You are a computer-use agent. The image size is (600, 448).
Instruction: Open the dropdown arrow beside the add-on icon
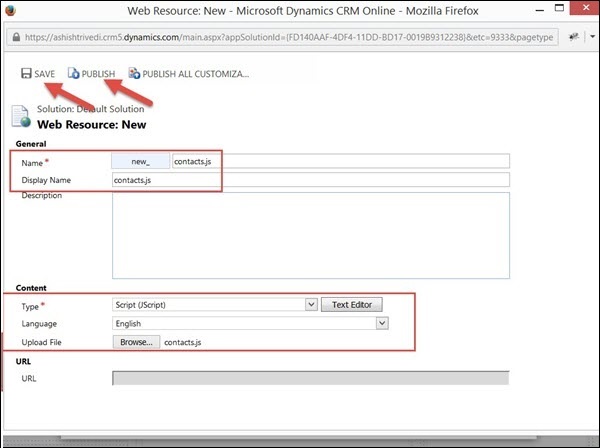[592, 37]
